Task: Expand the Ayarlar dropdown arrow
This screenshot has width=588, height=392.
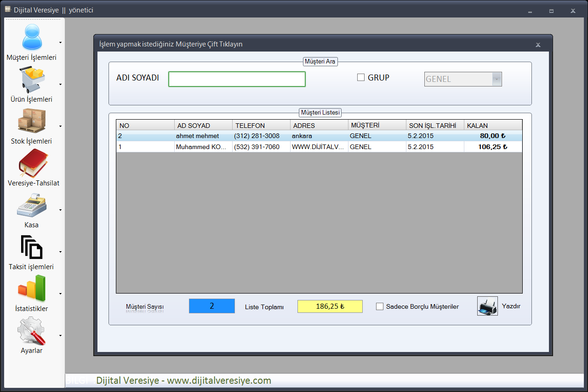Action: point(60,336)
